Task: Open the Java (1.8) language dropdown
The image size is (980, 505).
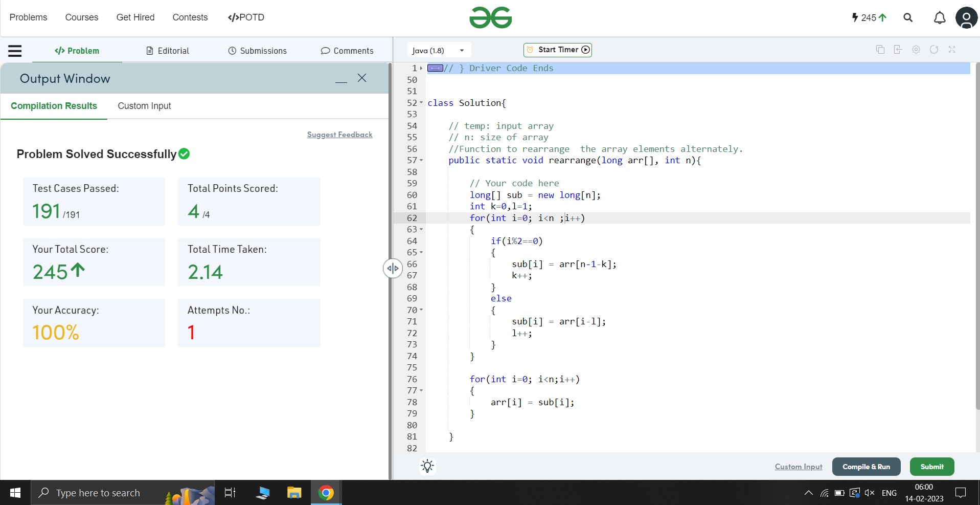Action: tap(439, 50)
